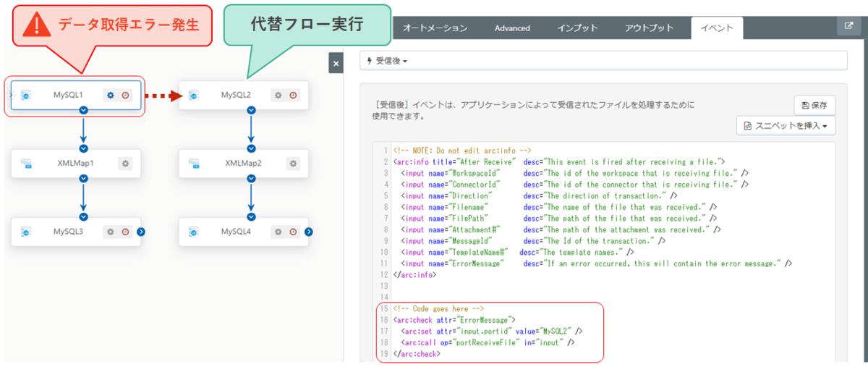Open settings panel in new window
The width and height of the screenshot is (868, 367).
(848, 26)
